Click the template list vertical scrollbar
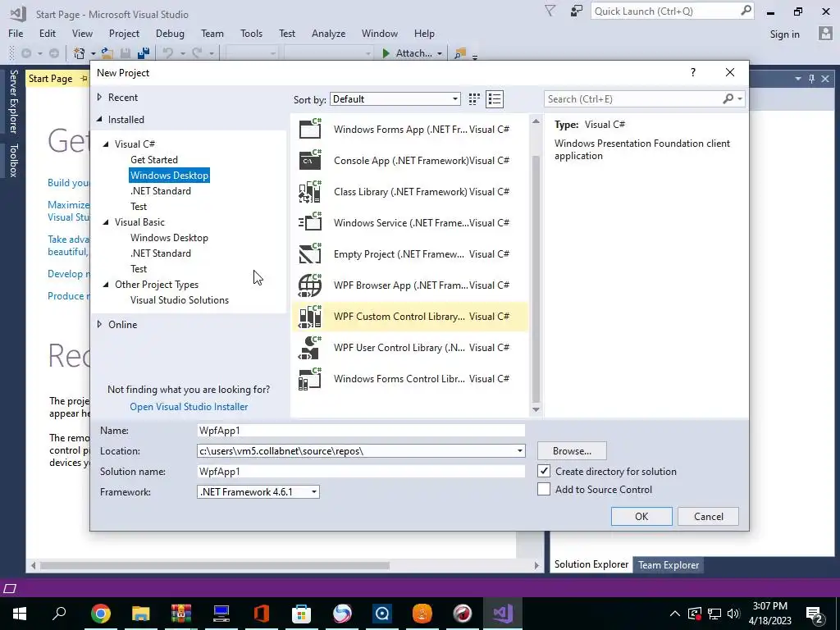Viewport: 840px width, 630px height. [x=536, y=279]
